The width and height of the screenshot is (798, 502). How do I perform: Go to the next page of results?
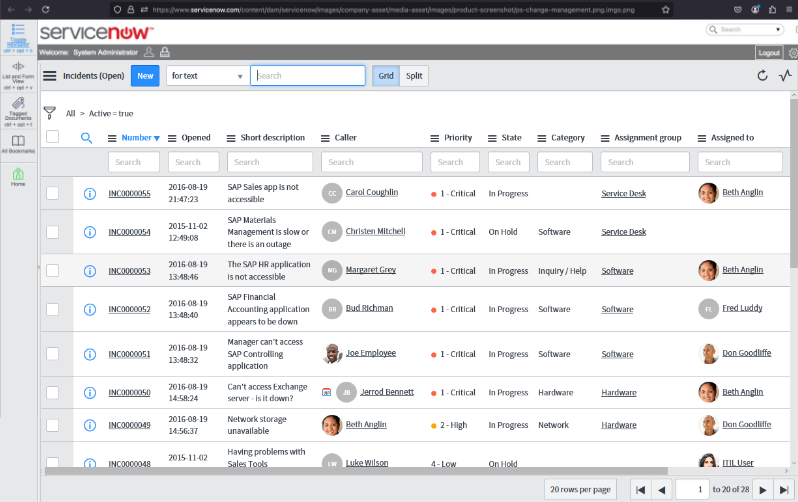(x=763, y=490)
